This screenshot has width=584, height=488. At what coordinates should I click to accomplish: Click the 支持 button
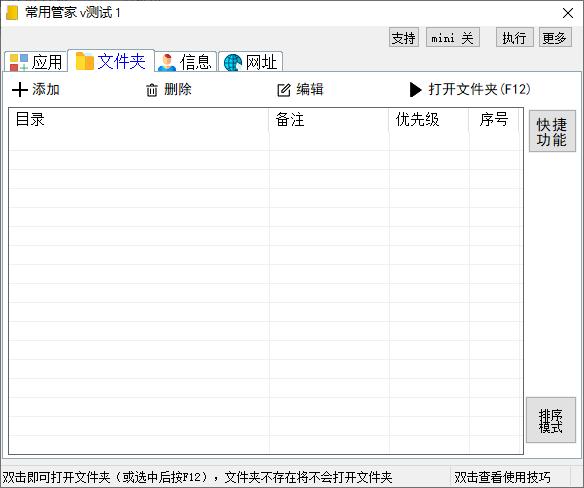pos(404,37)
